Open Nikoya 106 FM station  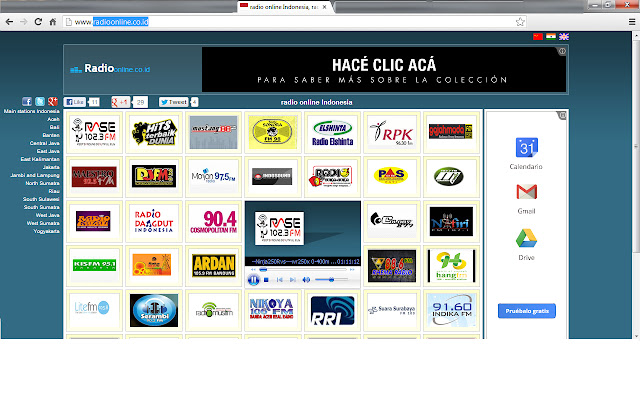(x=272, y=310)
